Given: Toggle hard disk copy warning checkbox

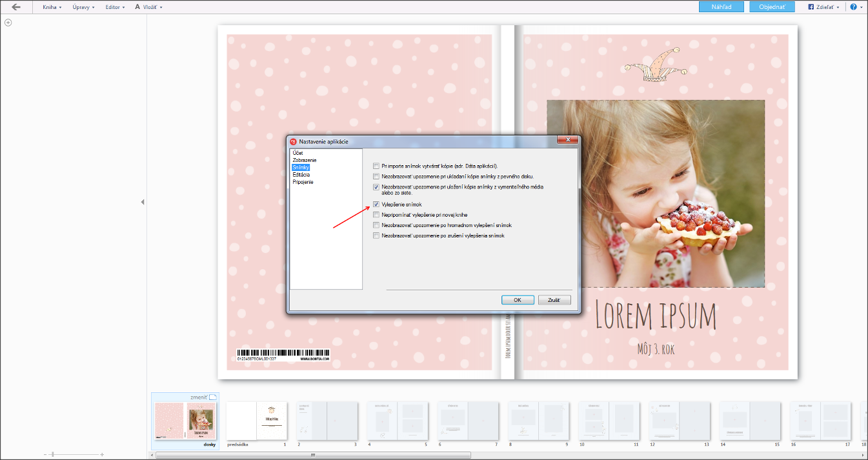Looking at the screenshot, I should tap(376, 176).
